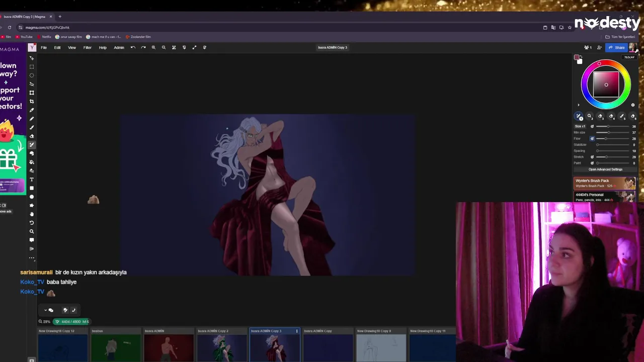Click the Undo arrow in top toolbar
Image resolution: width=644 pixels, height=362 pixels.
click(x=133, y=47)
